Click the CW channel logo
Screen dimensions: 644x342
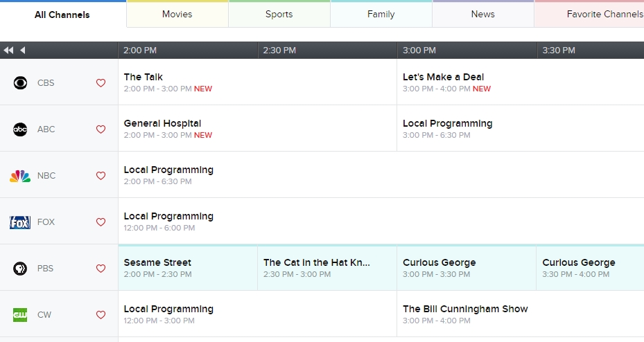20,315
